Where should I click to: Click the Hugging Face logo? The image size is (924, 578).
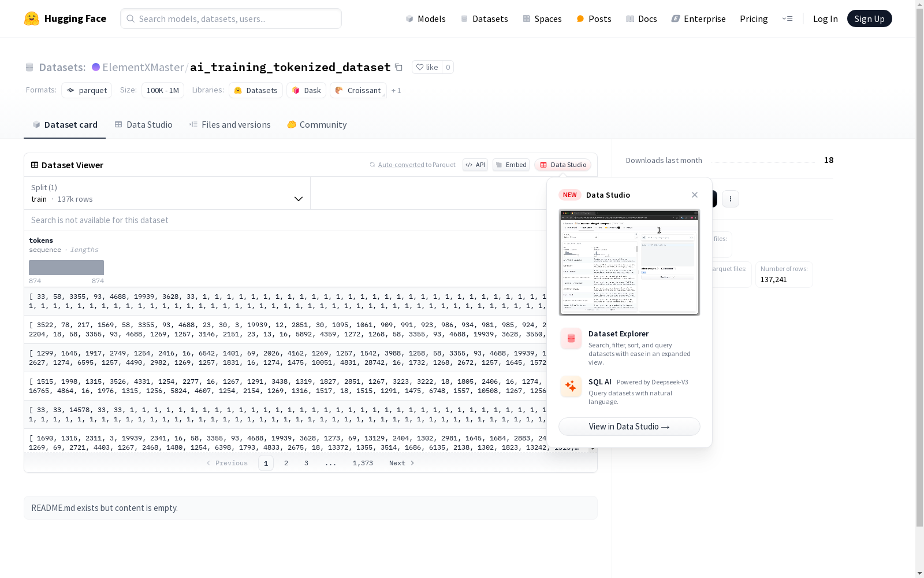65,18
